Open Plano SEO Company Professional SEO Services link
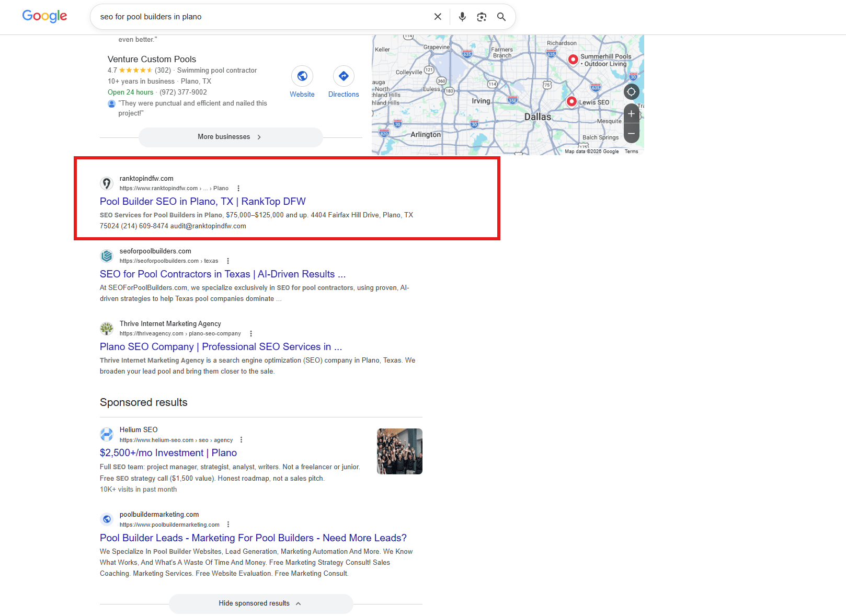The image size is (846, 616). (221, 347)
